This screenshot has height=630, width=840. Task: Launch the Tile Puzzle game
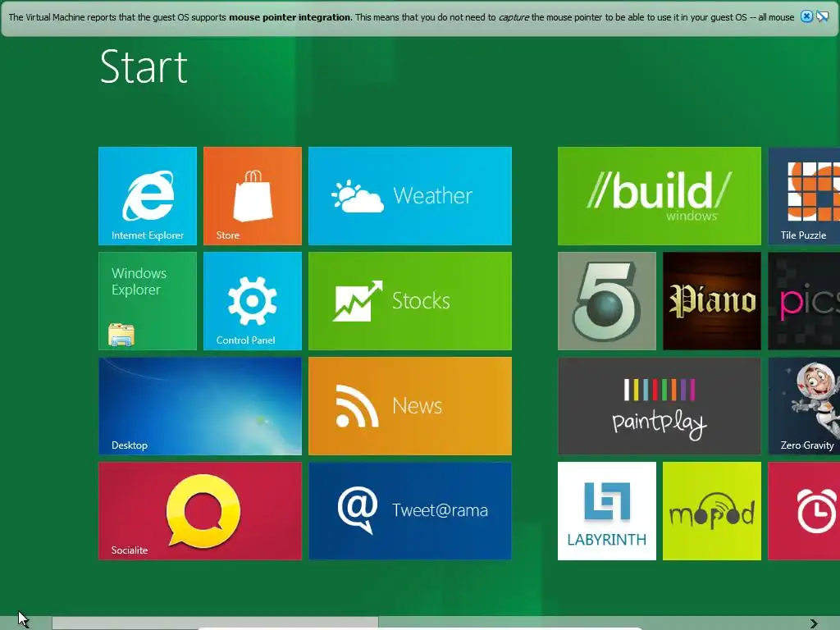point(804,196)
